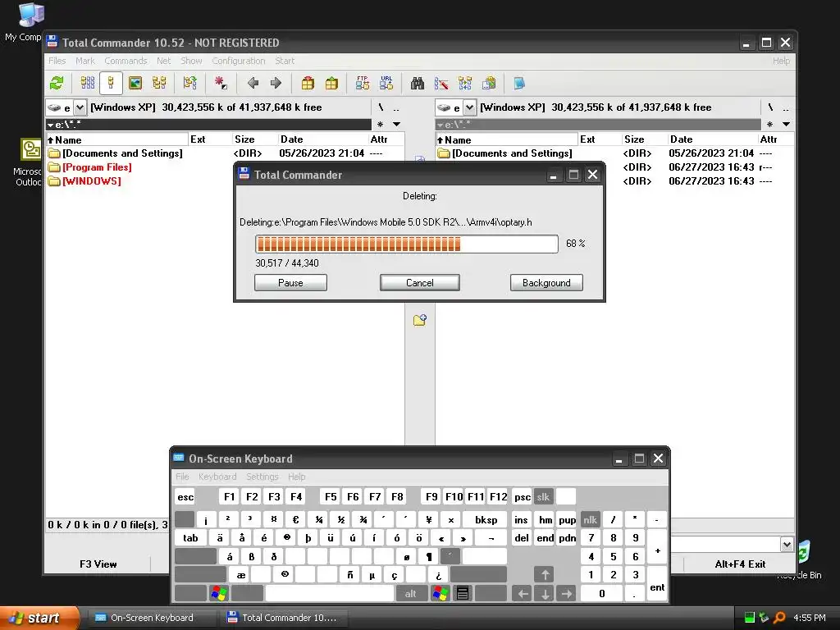Viewport: 840px width, 630px height.
Task: Open the Files menu in Total Commander
Action: [x=57, y=61]
